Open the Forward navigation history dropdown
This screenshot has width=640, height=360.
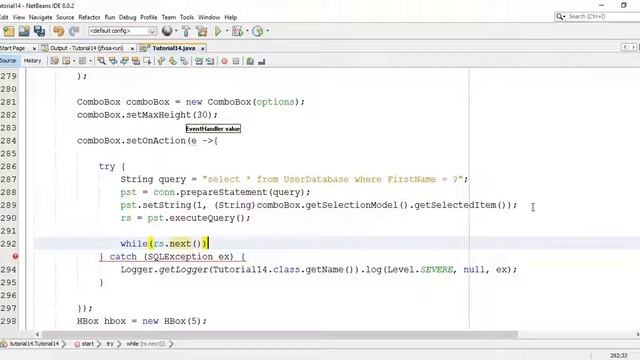[90, 61]
